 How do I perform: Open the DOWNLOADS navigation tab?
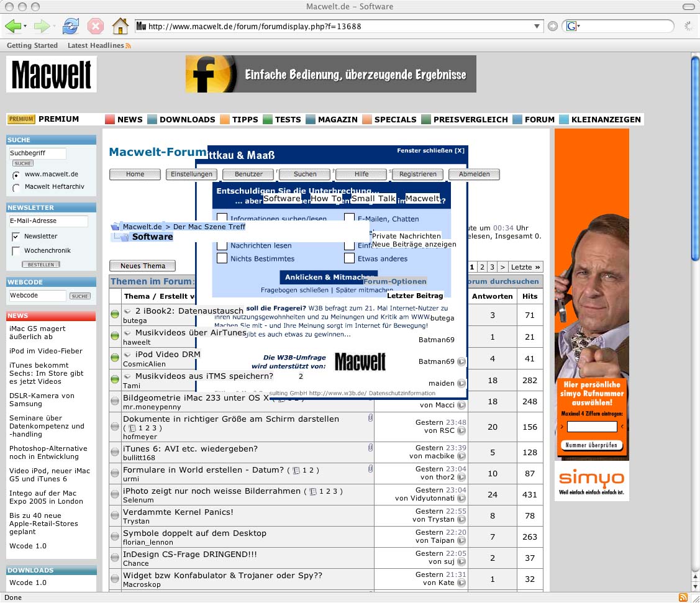(x=187, y=119)
